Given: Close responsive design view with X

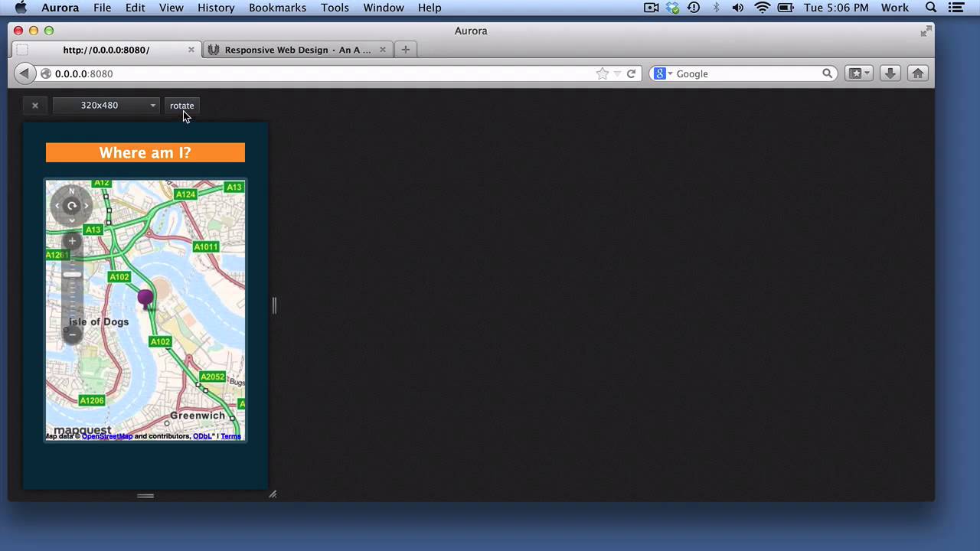Looking at the screenshot, I should (34, 106).
